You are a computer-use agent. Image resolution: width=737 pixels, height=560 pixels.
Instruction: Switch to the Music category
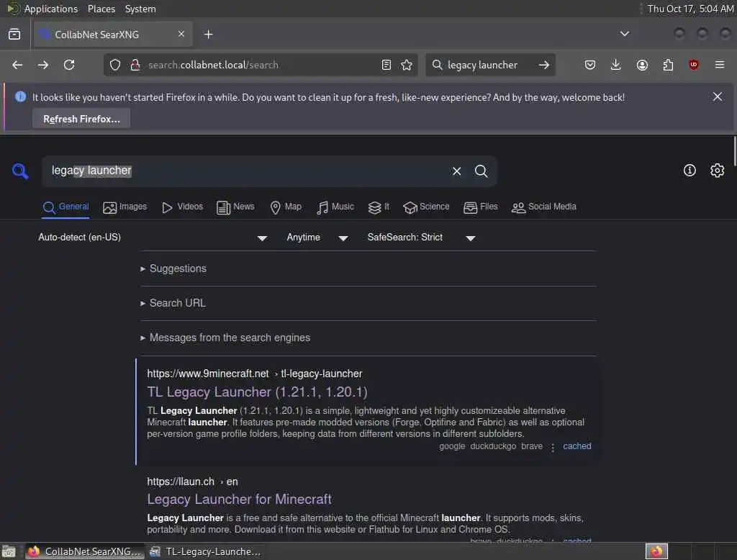pos(335,207)
